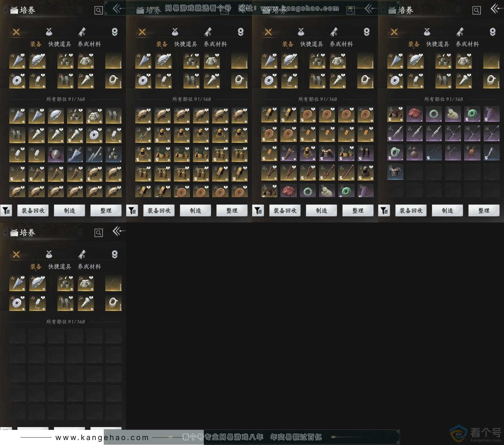
Task: Click 装备回收 button in top-left panel
Action: pos(33,210)
